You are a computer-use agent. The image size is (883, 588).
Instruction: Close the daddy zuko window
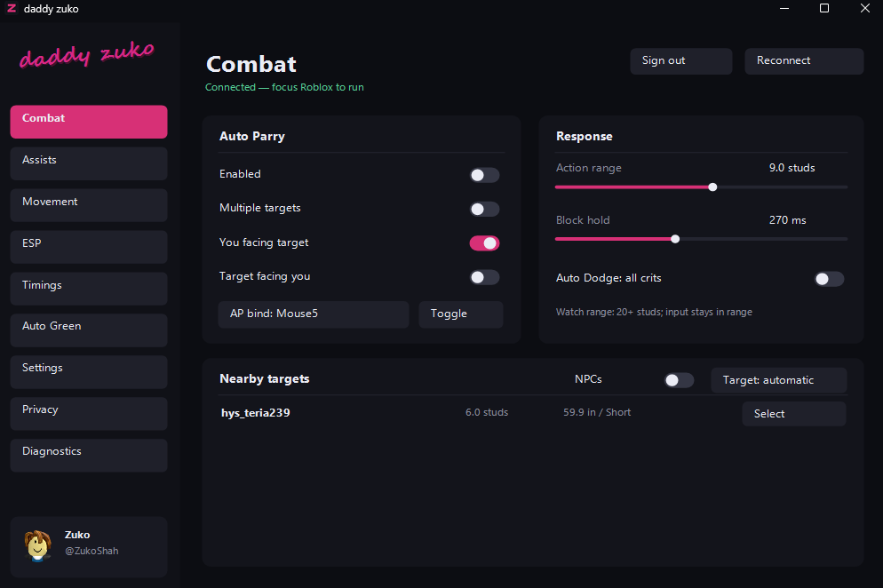pos(865,9)
